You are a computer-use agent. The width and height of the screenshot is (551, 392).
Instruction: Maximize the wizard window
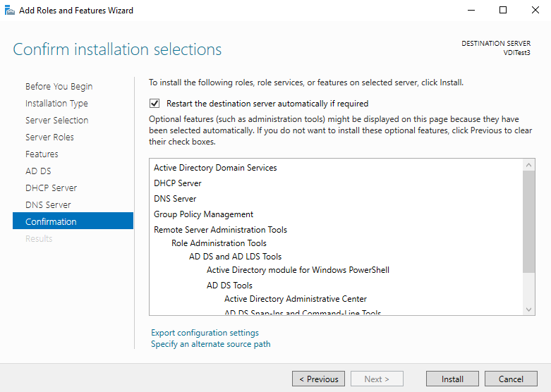[503, 11]
